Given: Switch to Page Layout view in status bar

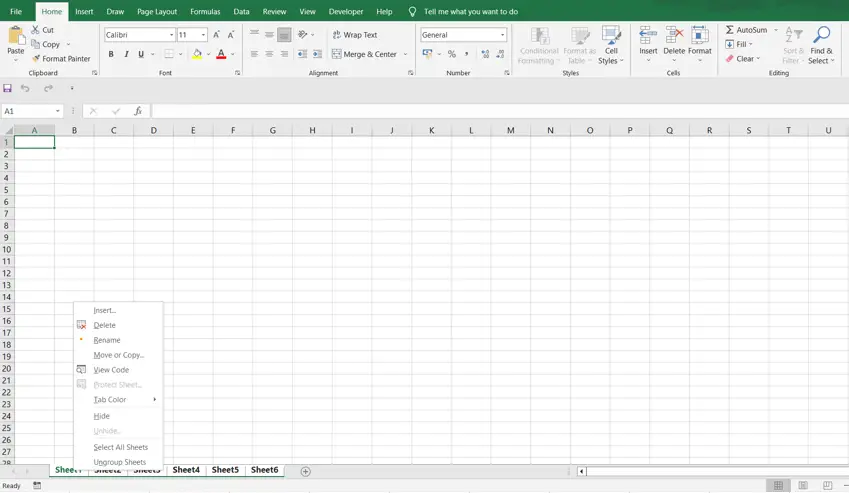Looking at the screenshot, I should click(803, 485).
